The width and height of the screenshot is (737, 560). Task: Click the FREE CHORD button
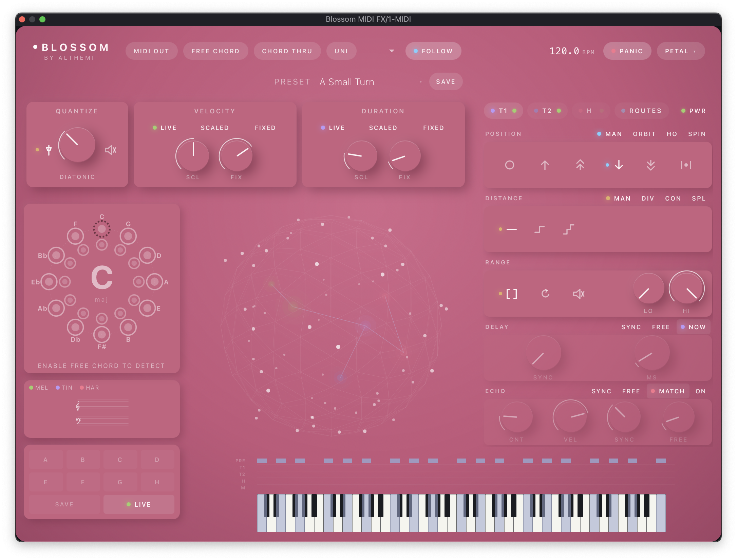pyautogui.click(x=215, y=51)
